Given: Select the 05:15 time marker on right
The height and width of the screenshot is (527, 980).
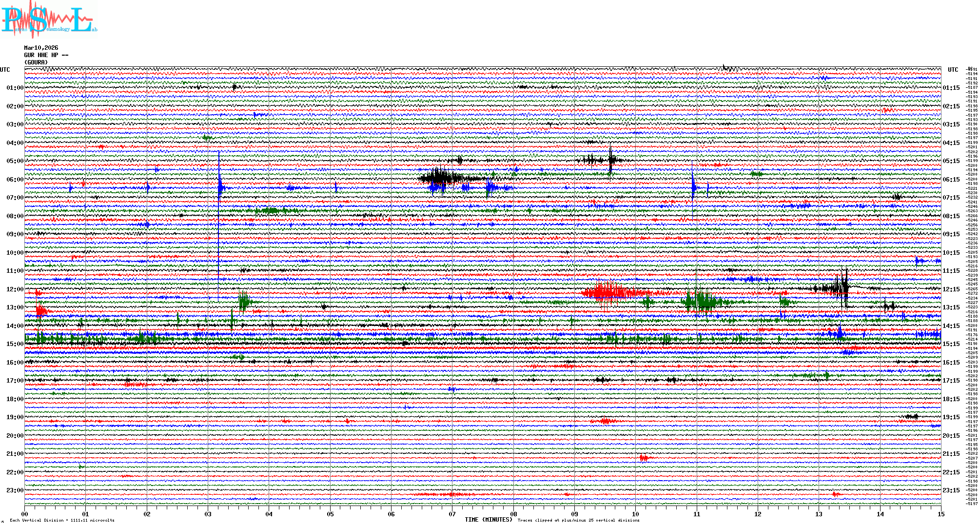Looking at the screenshot, I should point(951,161).
